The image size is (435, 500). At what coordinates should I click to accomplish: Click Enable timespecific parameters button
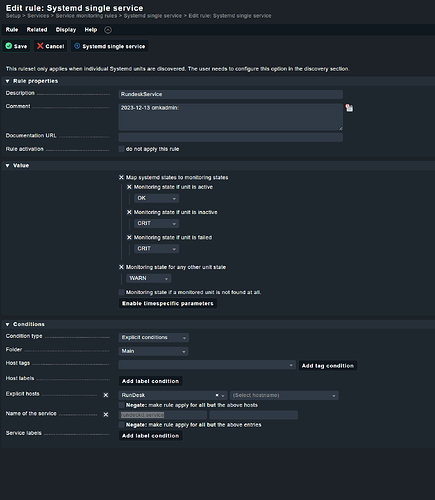168,303
